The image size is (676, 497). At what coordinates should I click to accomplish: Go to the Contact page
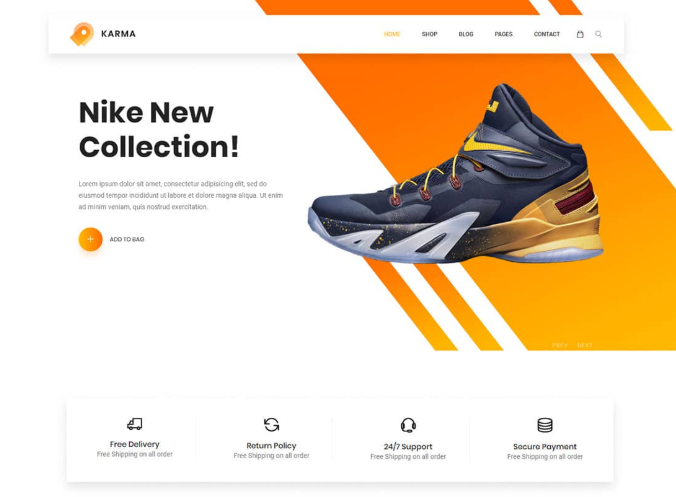click(547, 34)
